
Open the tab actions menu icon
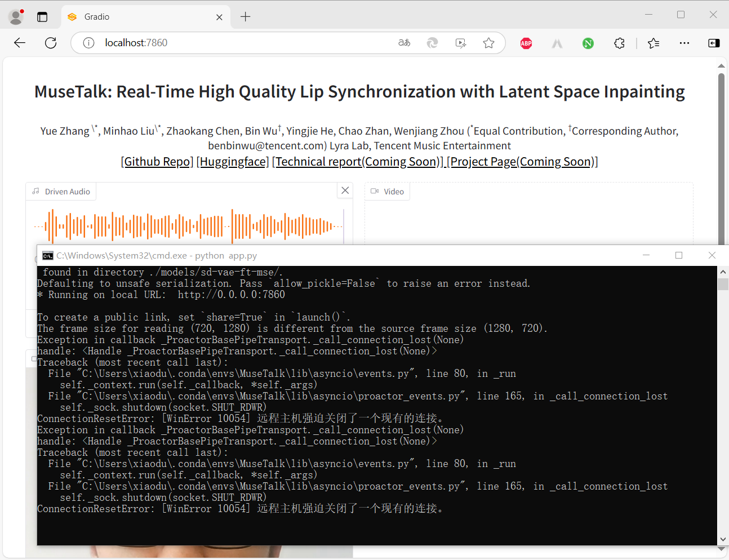(x=42, y=17)
